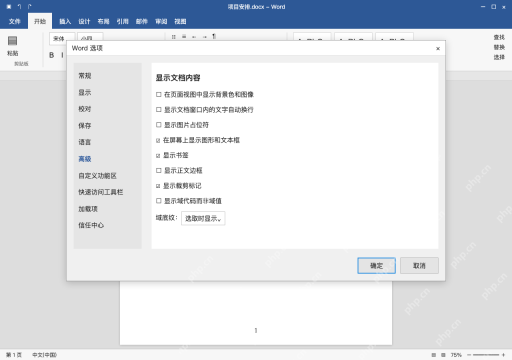Check 显示图片占位符 option
The width and height of the screenshot is (512, 360).
click(159, 125)
